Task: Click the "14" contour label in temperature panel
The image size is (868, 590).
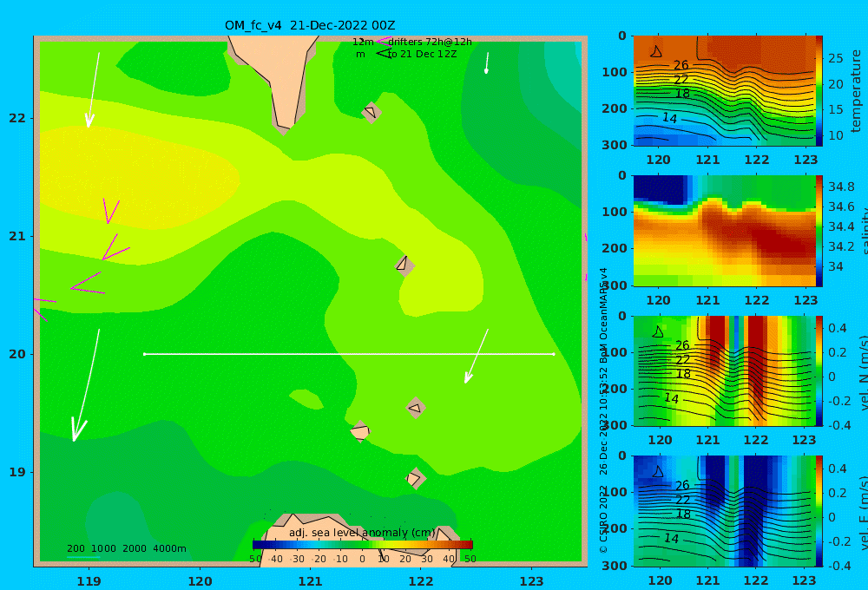Action: pyautogui.click(x=670, y=117)
